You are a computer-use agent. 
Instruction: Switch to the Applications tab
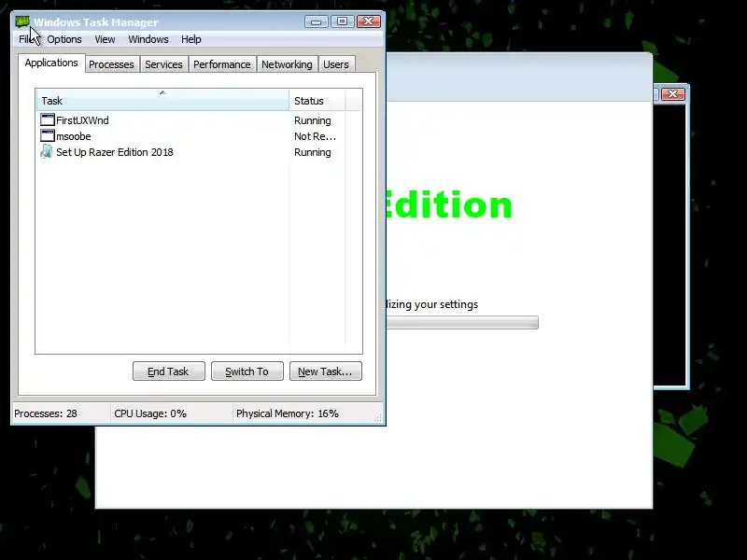(x=51, y=63)
